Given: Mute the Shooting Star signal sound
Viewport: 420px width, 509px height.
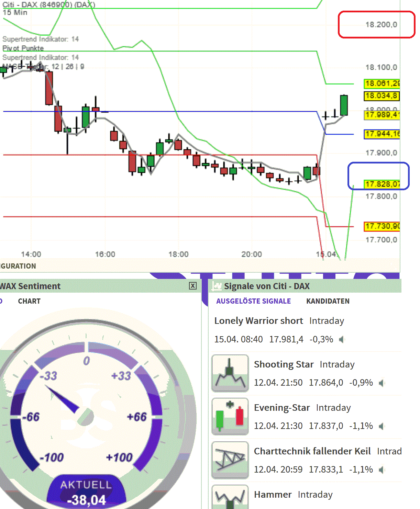Looking at the screenshot, I should (x=381, y=383).
